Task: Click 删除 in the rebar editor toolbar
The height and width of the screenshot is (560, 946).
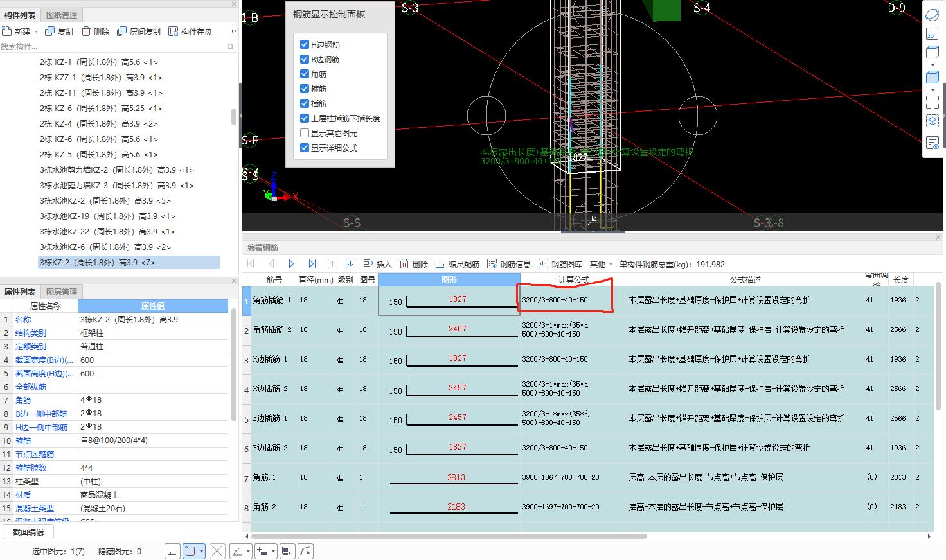Action: (414, 264)
